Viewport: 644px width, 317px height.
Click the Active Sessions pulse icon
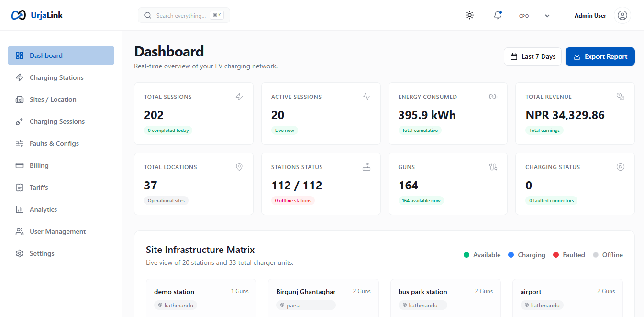[366, 97]
